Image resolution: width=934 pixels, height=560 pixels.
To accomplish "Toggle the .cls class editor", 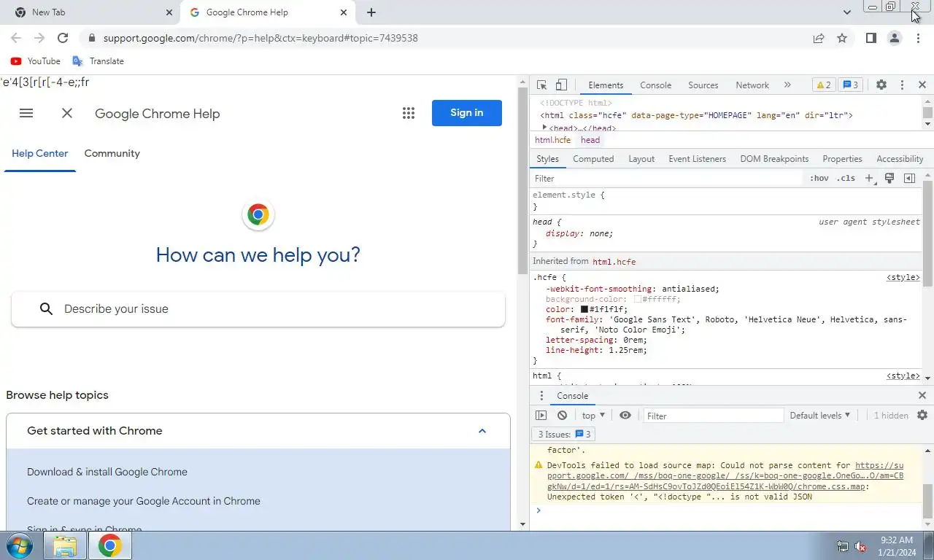I will pyautogui.click(x=846, y=179).
